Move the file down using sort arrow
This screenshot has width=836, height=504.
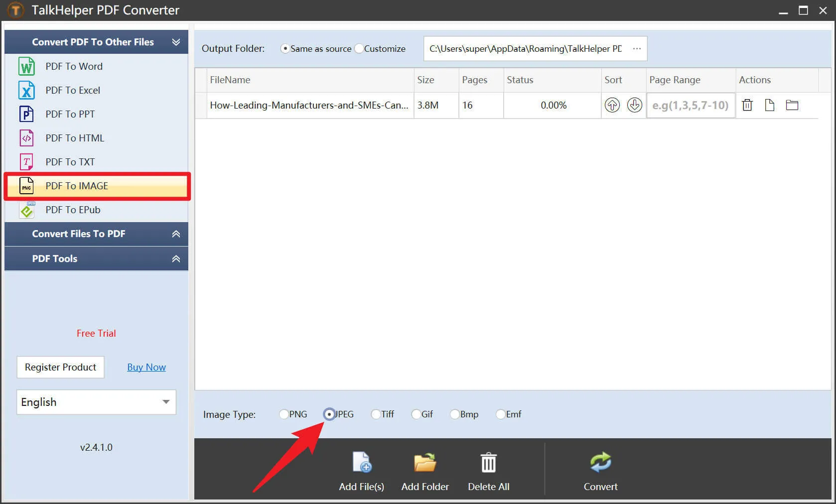[634, 105]
